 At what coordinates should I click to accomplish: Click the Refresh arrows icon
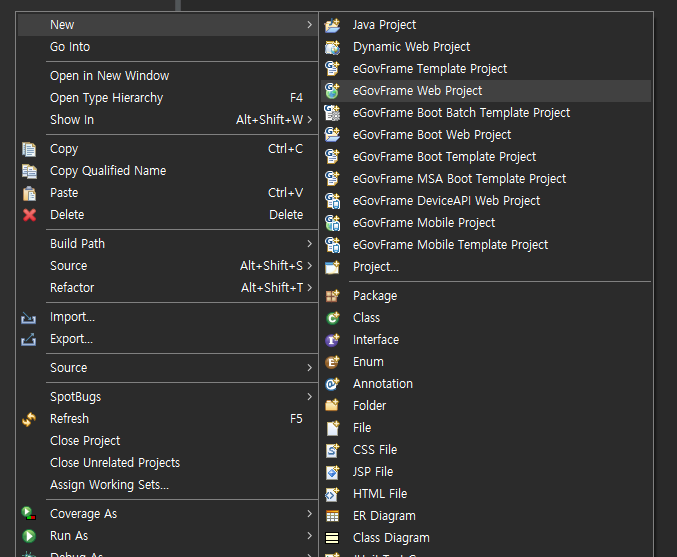point(29,419)
